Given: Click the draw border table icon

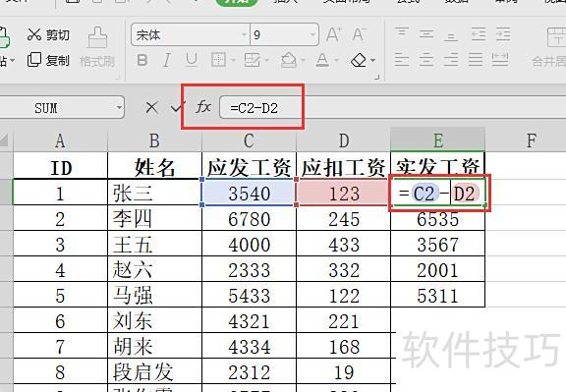Looking at the screenshot, I should point(252,60).
